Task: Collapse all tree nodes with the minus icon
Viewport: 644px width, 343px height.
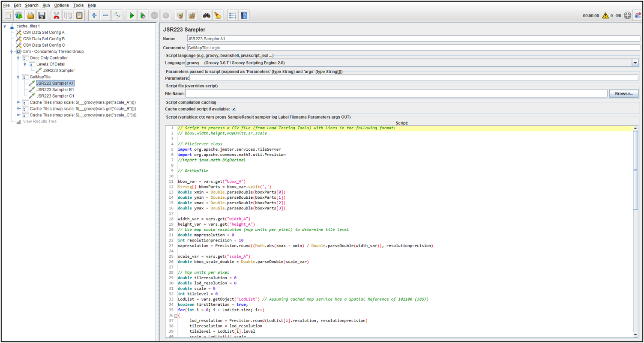Action: point(105,15)
